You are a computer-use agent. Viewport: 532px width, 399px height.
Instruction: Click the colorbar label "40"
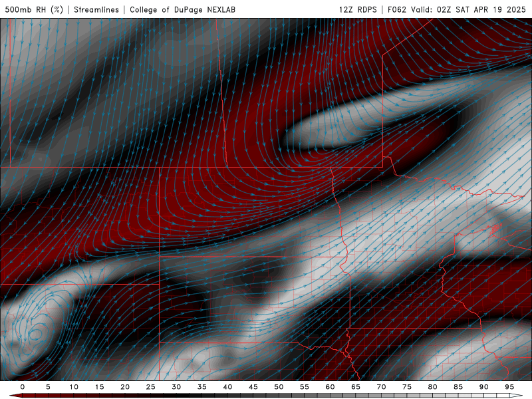tap(227, 387)
